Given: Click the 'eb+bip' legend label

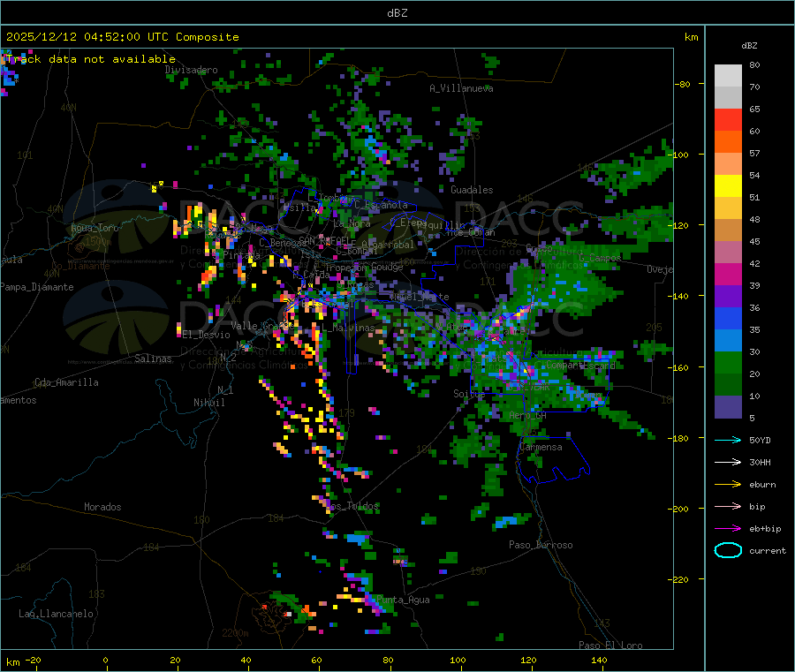Looking at the screenshot, I should (x=765, y=529).
